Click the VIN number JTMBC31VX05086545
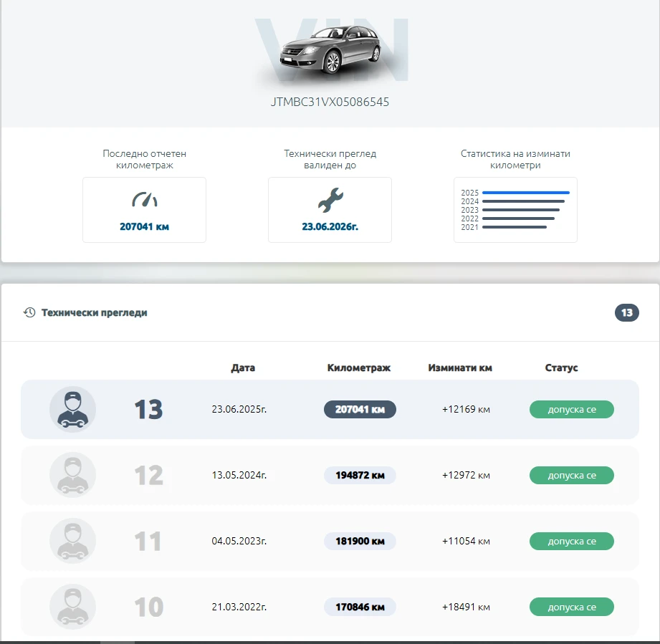The width and height of the screenshot is (660, 644). tap(330, 102)
